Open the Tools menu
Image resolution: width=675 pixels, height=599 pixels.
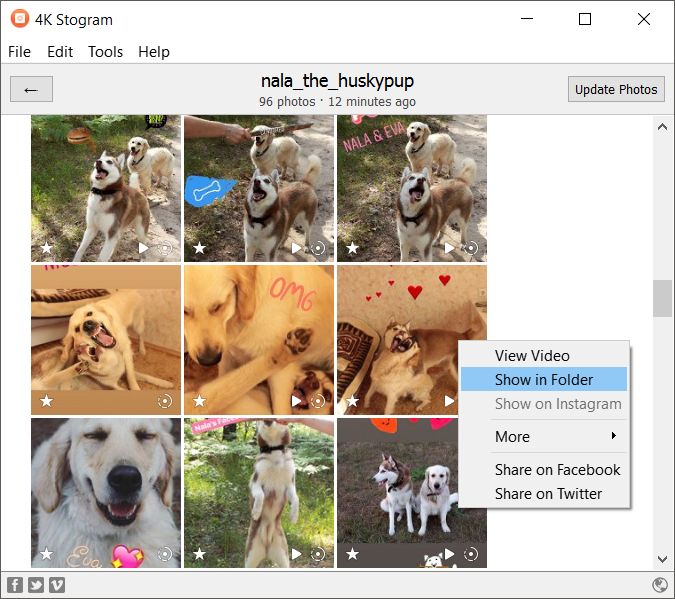(105, 52)
